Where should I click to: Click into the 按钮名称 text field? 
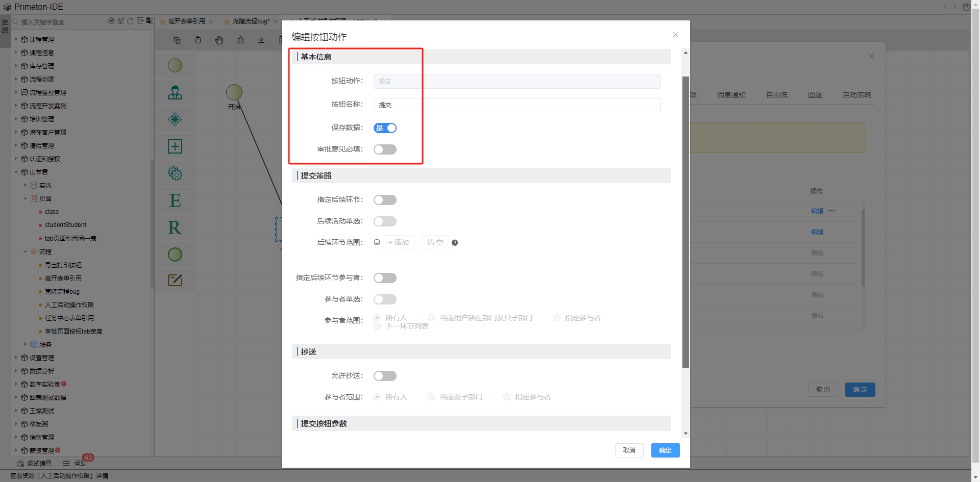(x=517, y=105)
